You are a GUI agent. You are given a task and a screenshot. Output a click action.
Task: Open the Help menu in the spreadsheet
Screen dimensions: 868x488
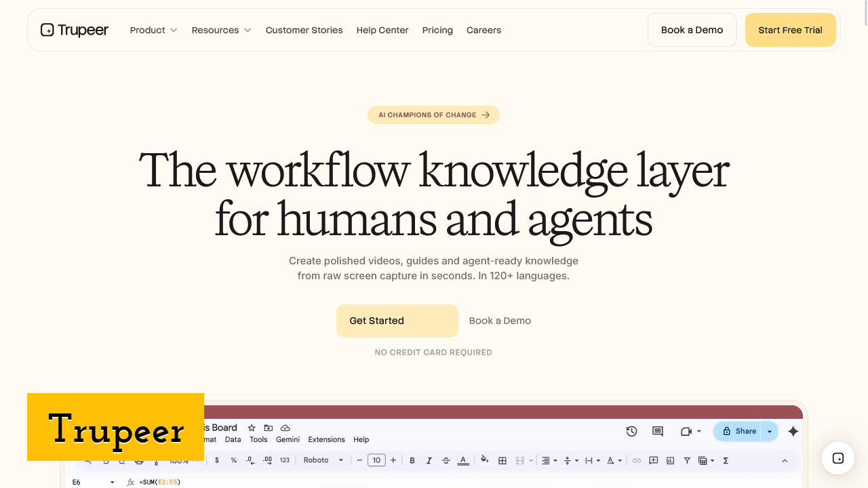361,439
